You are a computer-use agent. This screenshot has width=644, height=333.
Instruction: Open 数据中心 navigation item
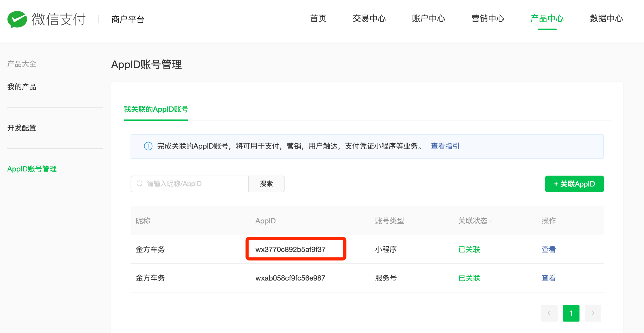(x=606, y=19)
